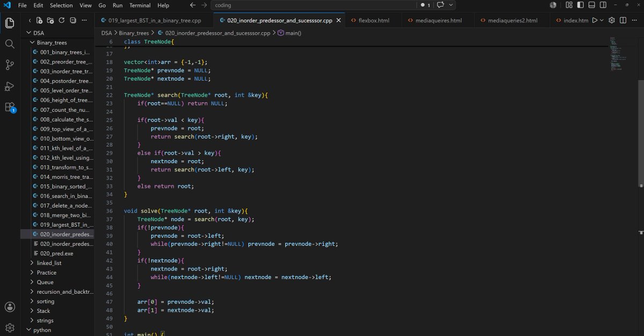Refresh the Explorer file tree
The height and width of the screenshot is (336, 644).
61,20
